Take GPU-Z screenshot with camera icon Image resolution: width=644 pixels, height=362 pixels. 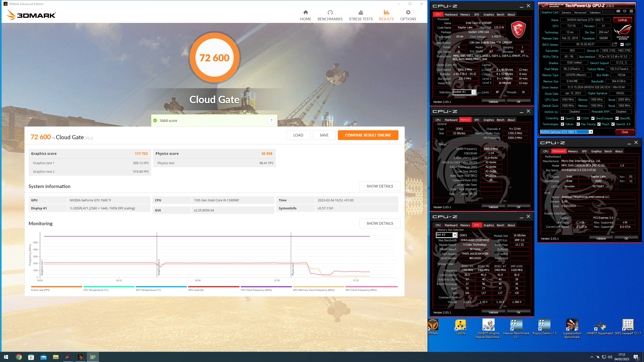(x=618, y=11)
